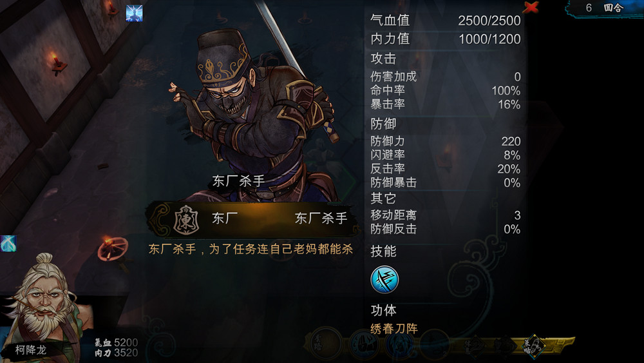Click the 柯降龙 name label
The width and height of the screenshot is (644, 363).
tap(31, 350)
